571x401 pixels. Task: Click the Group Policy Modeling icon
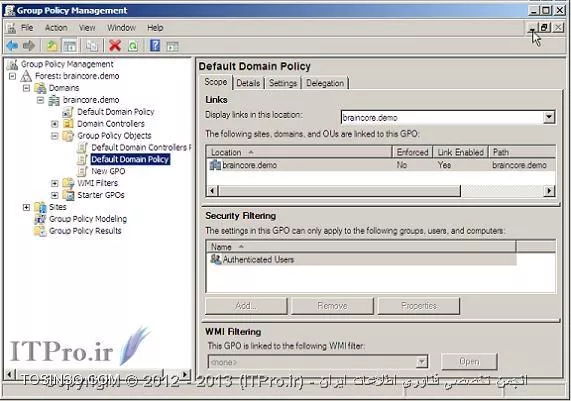click(40, 219)
